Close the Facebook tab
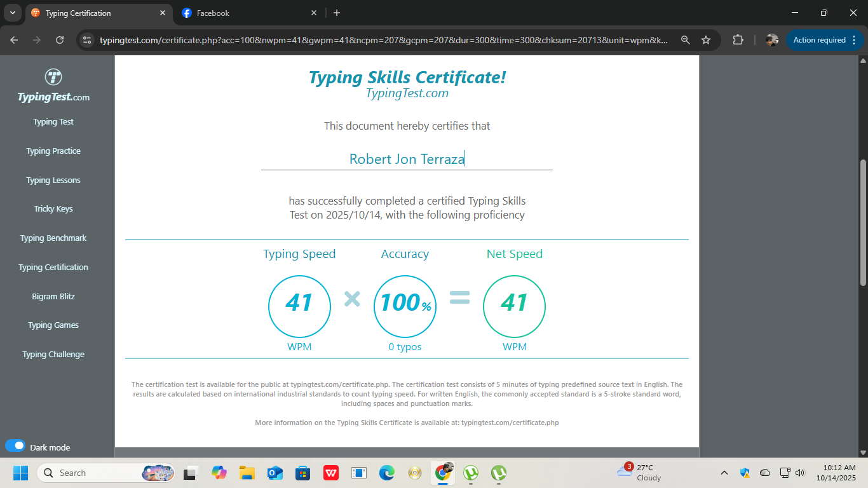The image size is (868, 488). coord(313,13)
